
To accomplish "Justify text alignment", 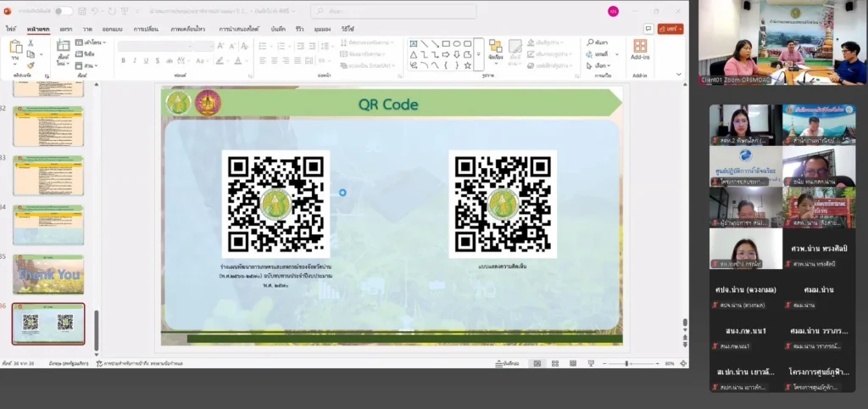I will point(298,60).
